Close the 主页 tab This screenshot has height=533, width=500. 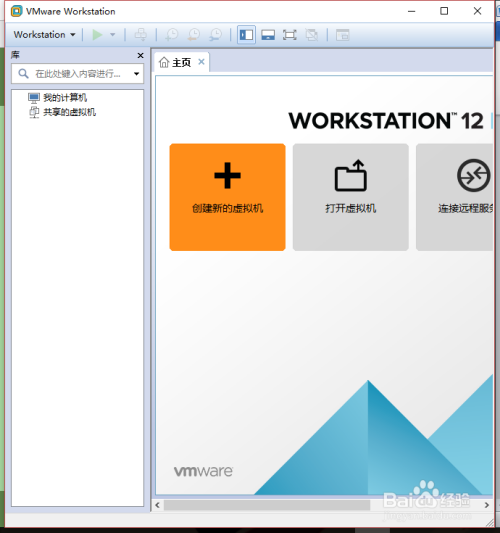(202, 62)
